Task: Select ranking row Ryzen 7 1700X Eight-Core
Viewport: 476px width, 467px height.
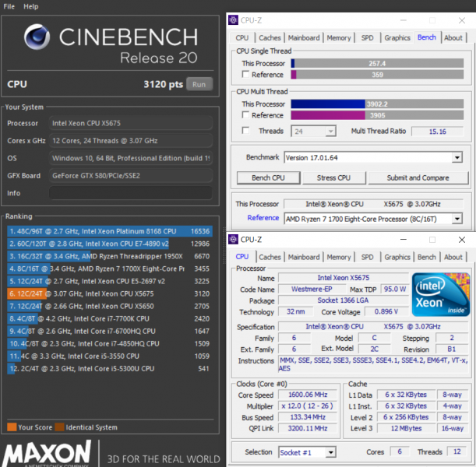Action: click(110, 269)
